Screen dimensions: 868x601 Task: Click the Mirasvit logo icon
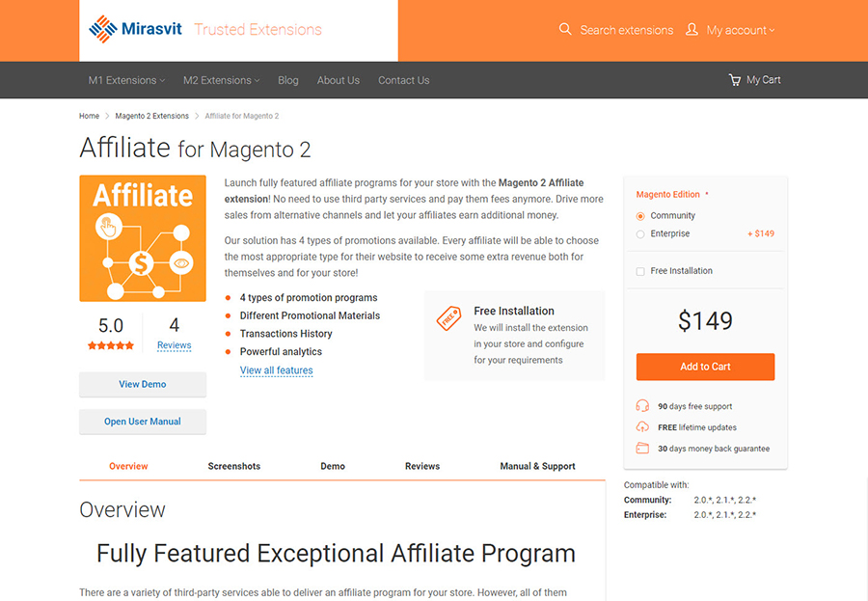102,29
